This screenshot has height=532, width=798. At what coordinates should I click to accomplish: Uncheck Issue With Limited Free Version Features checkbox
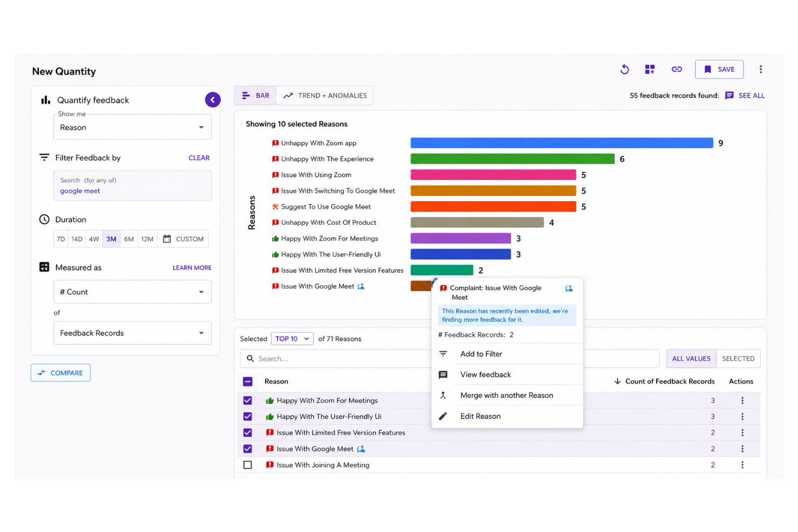pos(247,433)
